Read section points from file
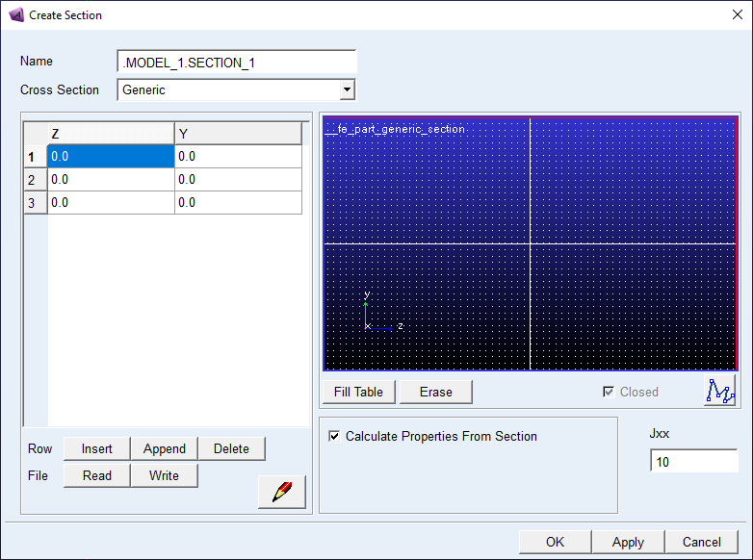The height and width of the screenshot is (560, 753). pyautogui.click(x=96, y=475)
